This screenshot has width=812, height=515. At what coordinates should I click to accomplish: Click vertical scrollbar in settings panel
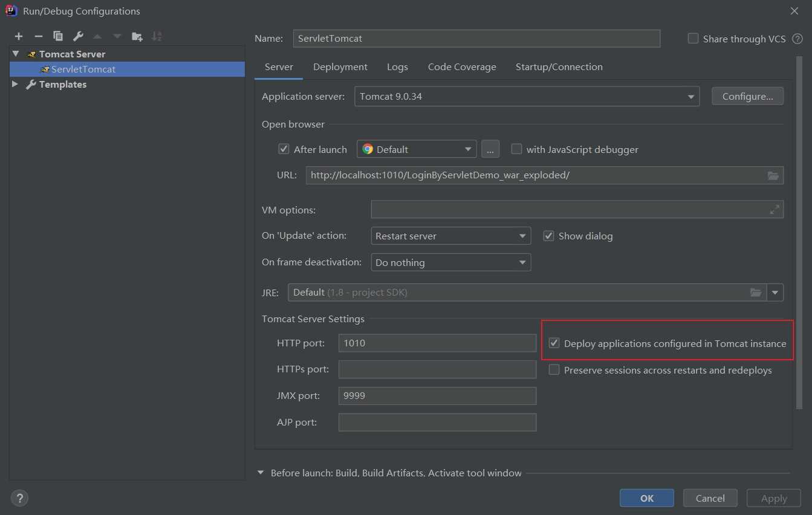click(x=799, y=233)
